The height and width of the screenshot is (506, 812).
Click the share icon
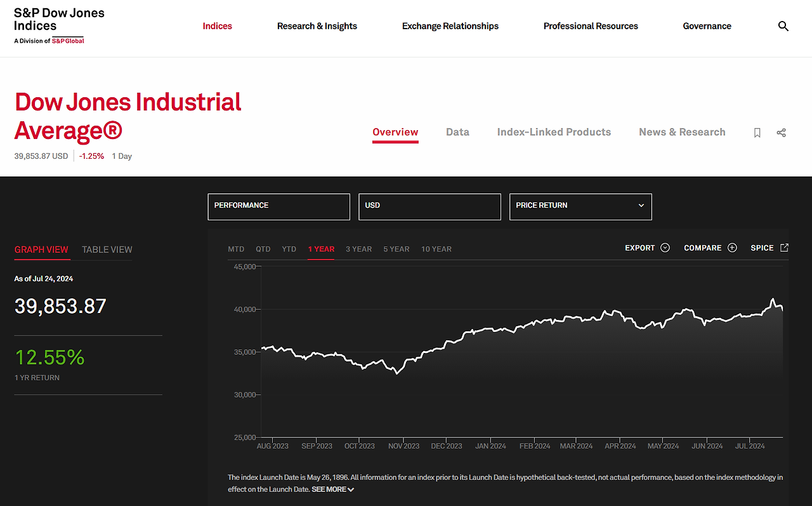[x=781, y=133]
